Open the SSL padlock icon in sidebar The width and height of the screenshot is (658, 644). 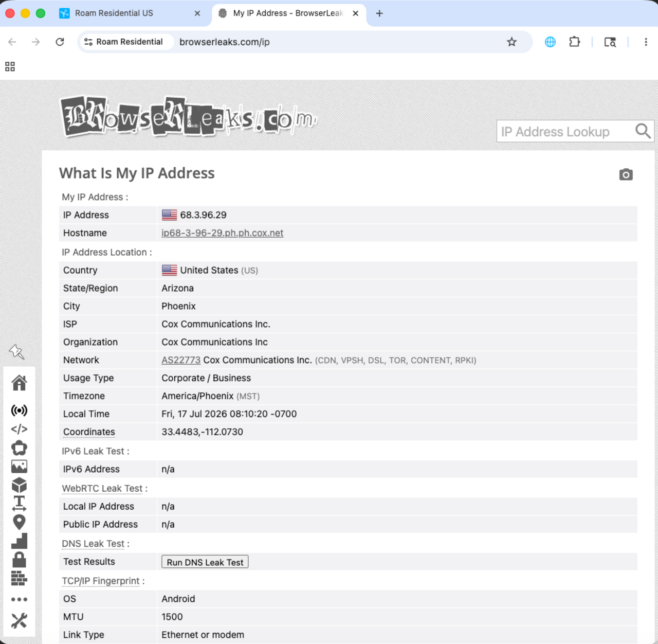(19, 559)
